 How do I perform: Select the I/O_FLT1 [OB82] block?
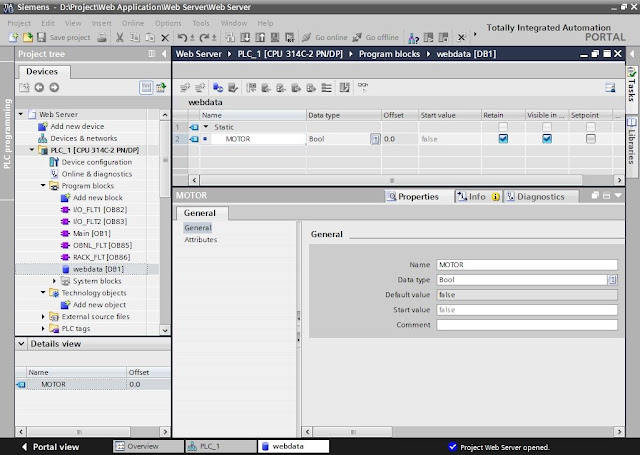[x=100, y=210]
